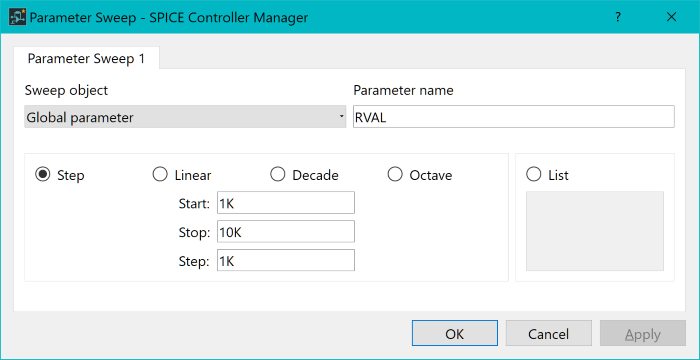
Task: Click the Start value field
Action: pyautogui.click(x=286, y=203)
